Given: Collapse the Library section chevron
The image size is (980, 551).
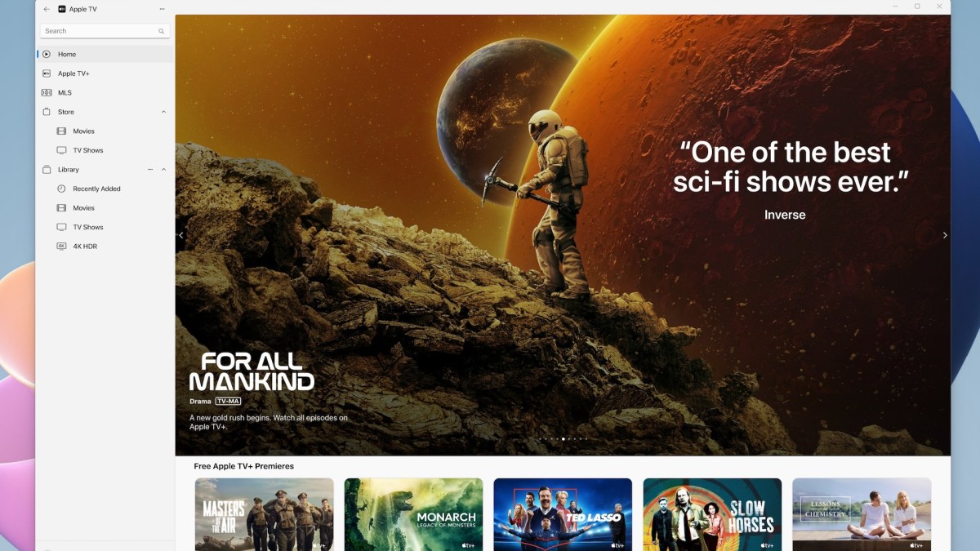Looking at the screenshot, I should tap(163, 169).
